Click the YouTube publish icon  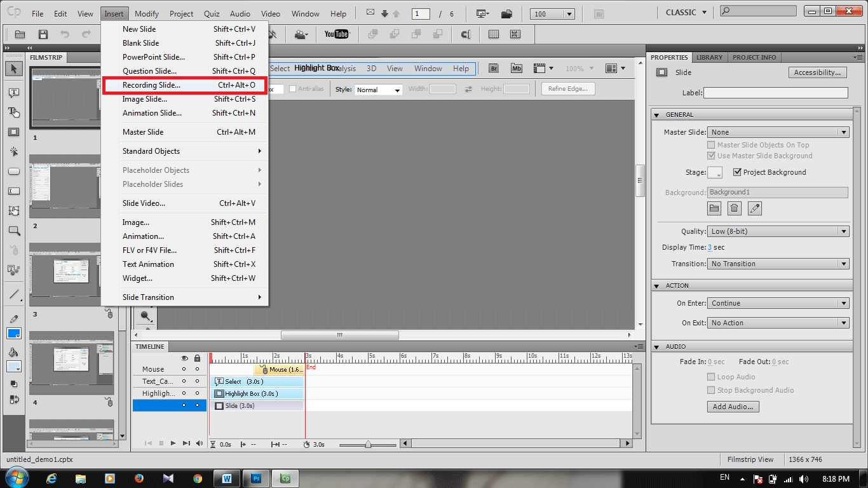pos(336,34)
